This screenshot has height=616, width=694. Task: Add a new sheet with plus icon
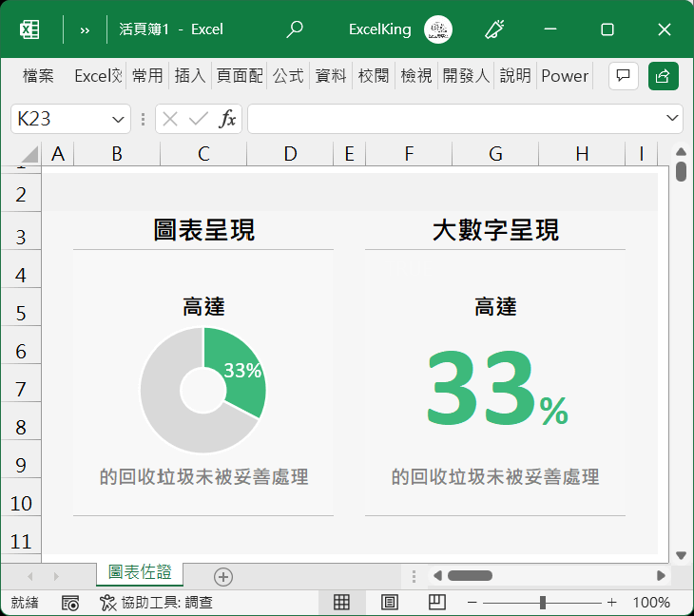tap(222, 576)
